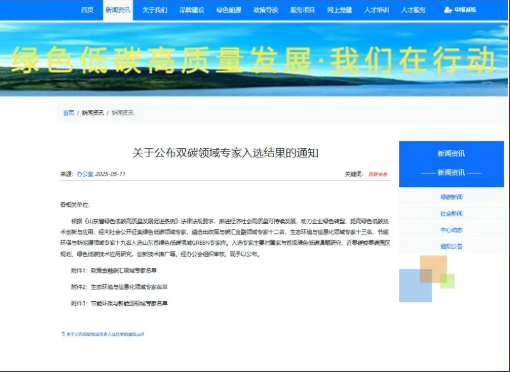Click the user icon in the top bar
This screenshot has height=372, width=510.
pos(447,10)
